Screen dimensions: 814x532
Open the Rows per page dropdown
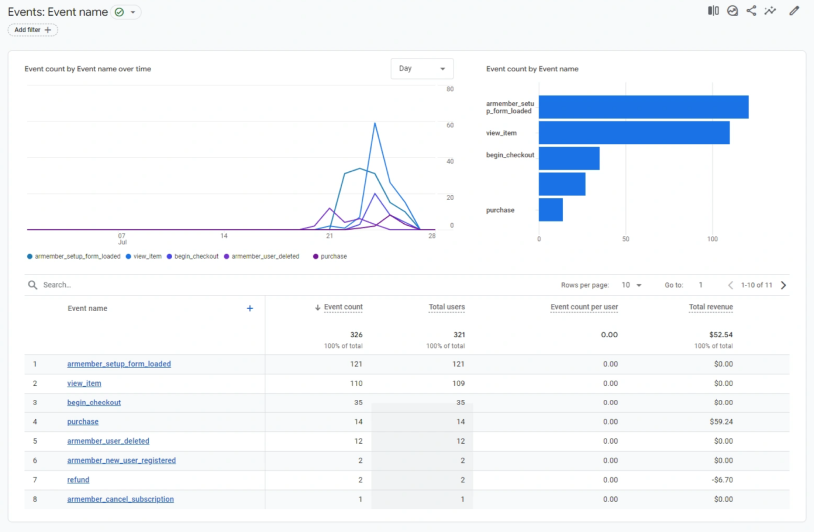(632, 285)
